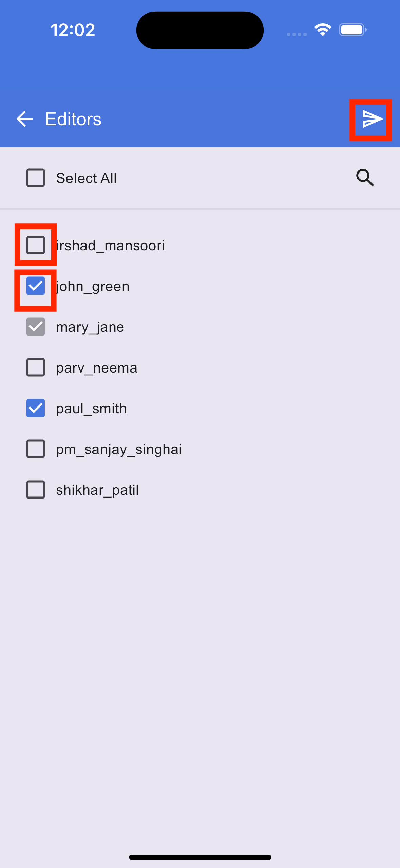Tap the battery status icon
This screenshot has height=868, width=400.
pyautogui.click(x=353, y=30)
